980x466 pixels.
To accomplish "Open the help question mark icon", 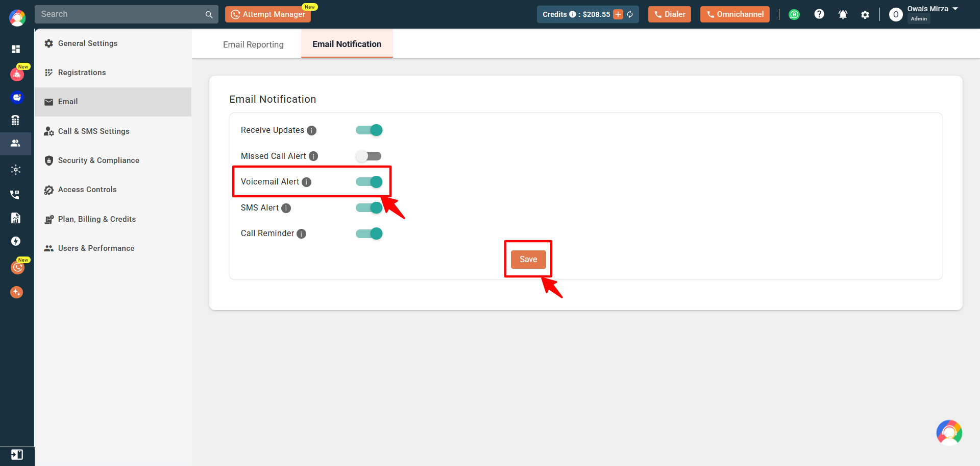I will coord(819,14).
